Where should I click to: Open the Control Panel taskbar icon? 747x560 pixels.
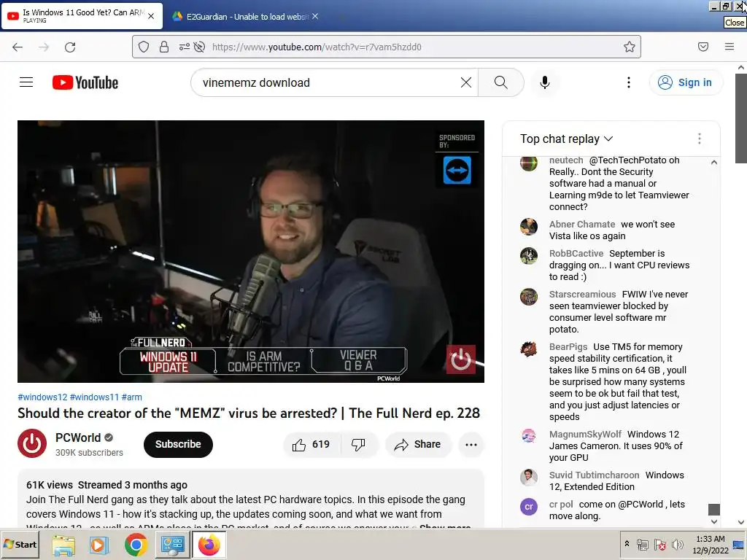[x=172, y=545]
